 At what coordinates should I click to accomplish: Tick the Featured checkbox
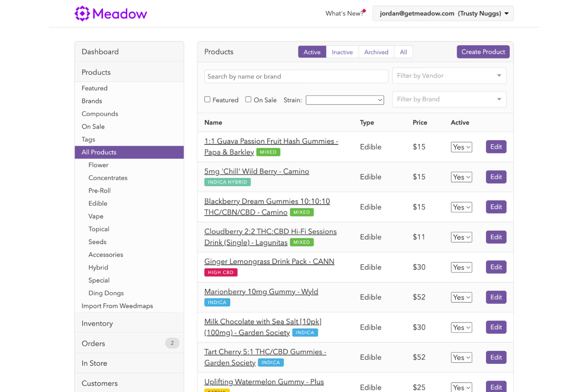(x=207, y=99)
